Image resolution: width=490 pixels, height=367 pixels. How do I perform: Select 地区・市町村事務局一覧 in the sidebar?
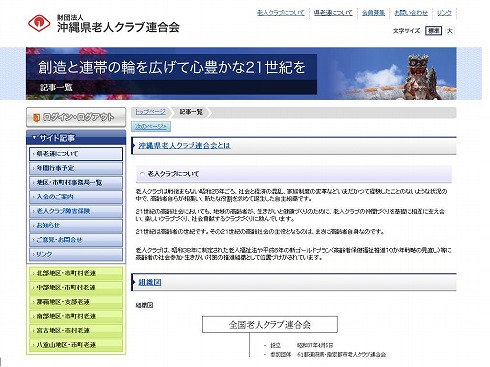point(76,182)
